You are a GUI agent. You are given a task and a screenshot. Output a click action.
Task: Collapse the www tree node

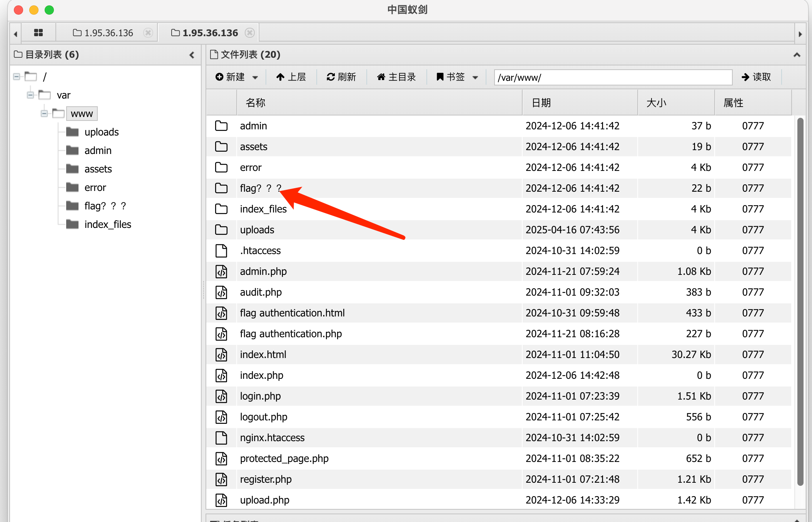44,114
